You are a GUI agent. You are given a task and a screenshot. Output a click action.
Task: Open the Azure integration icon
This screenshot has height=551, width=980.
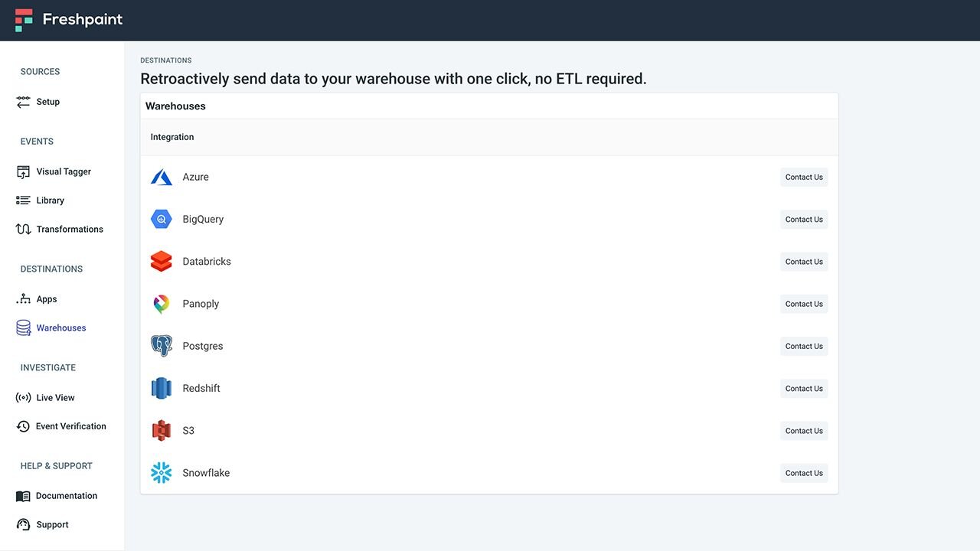coord(162,178)
